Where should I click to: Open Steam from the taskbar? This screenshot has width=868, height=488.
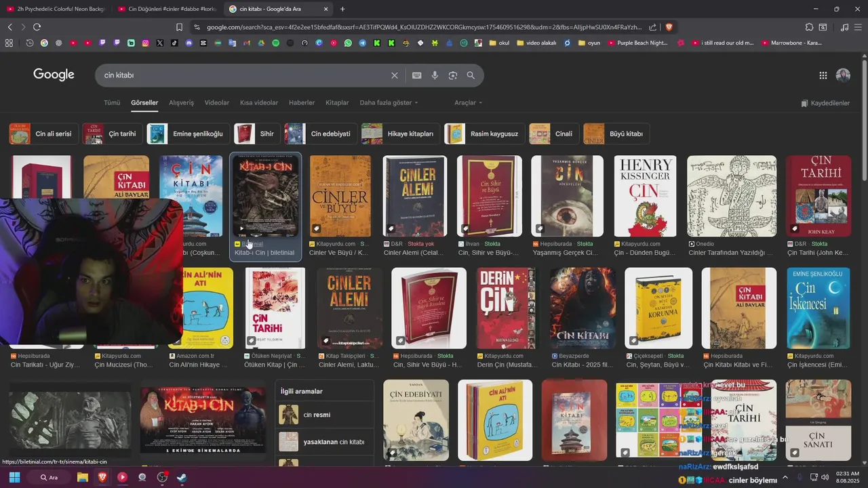pyautogui.click(x=182, y=477)
